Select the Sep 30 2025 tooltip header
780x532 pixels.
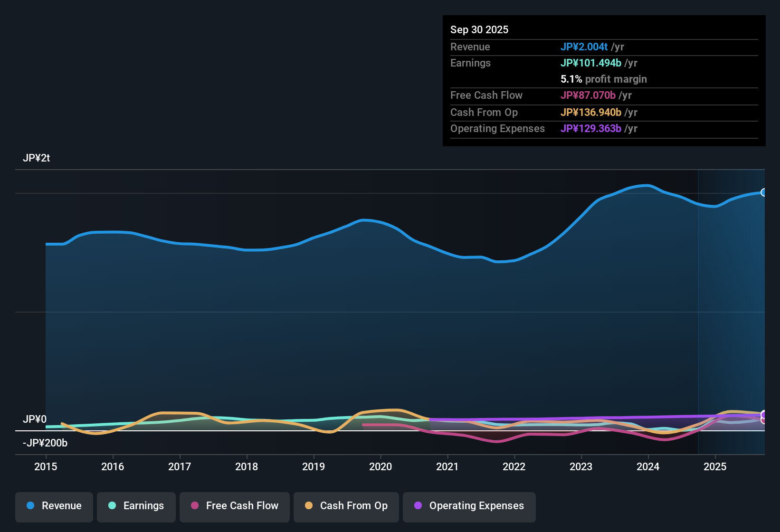[x=479, y=29]
